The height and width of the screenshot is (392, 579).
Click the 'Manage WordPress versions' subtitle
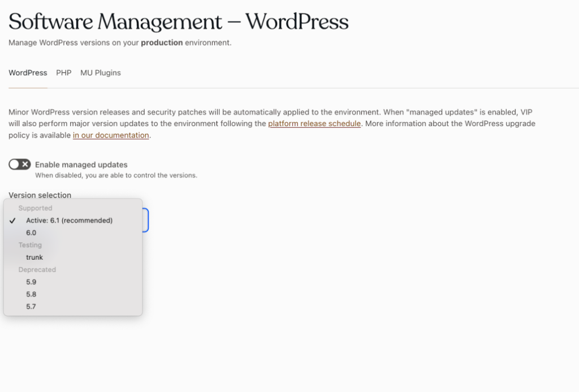pos(120,43)
